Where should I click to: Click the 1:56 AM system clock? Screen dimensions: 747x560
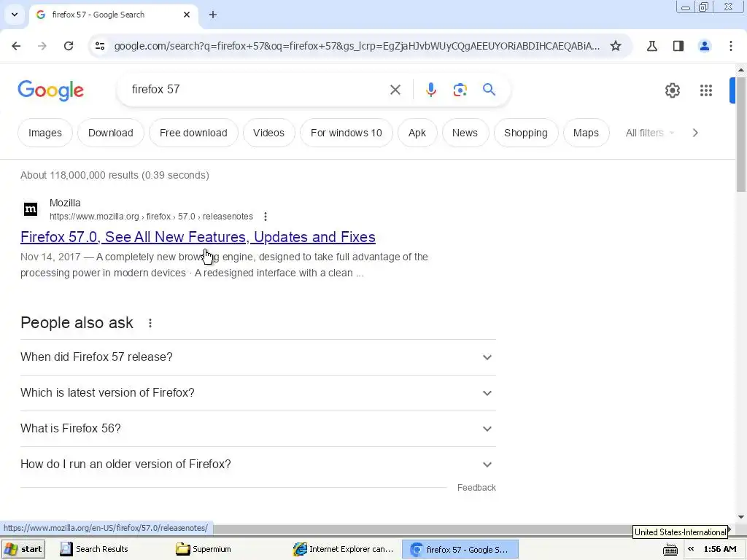pyautogui.click(x=720, y=549)
